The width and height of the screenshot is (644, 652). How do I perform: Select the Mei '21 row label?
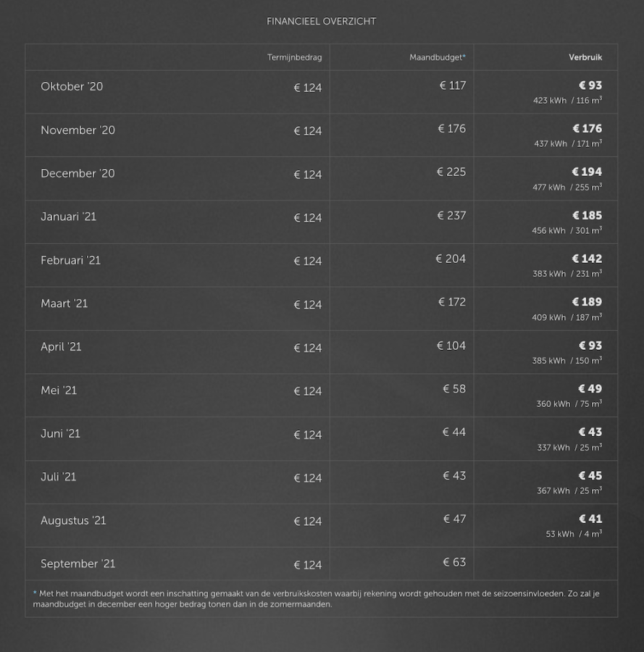(59, 390)
